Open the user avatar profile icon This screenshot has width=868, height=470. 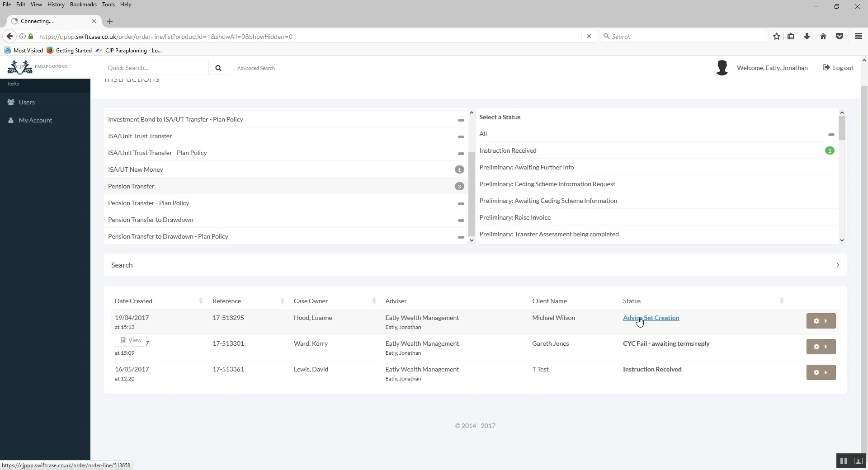pos(722,68)
